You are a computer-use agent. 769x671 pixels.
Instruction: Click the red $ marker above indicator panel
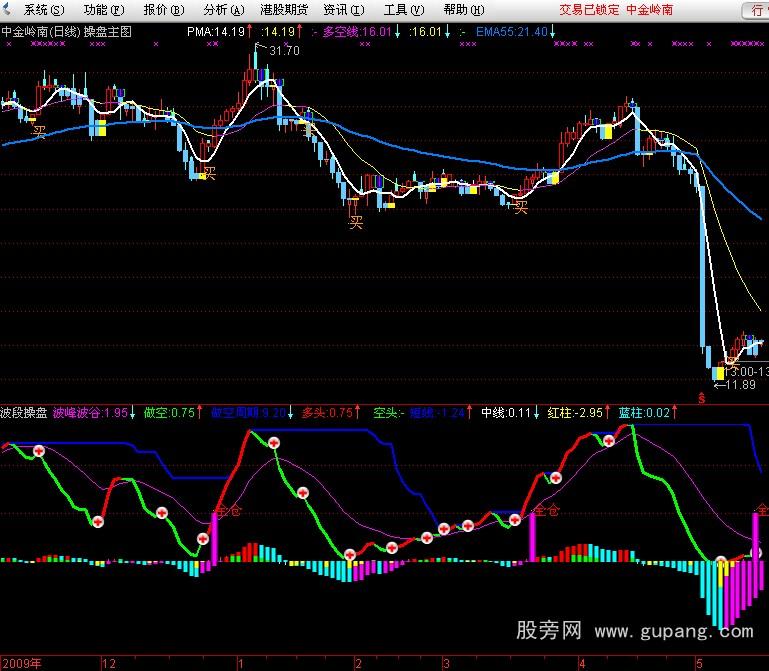pos(701,398)
